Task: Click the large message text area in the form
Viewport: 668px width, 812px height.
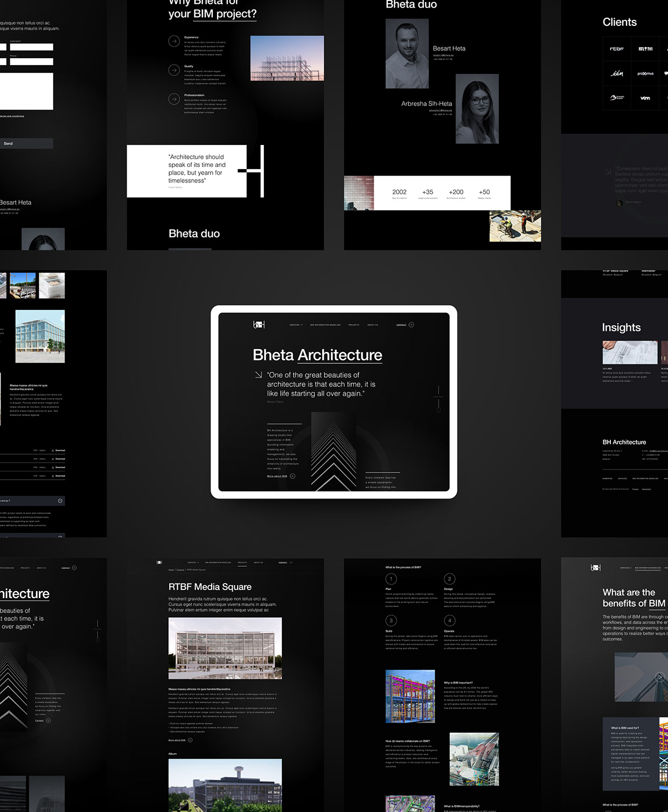Action: click(26, 91)
